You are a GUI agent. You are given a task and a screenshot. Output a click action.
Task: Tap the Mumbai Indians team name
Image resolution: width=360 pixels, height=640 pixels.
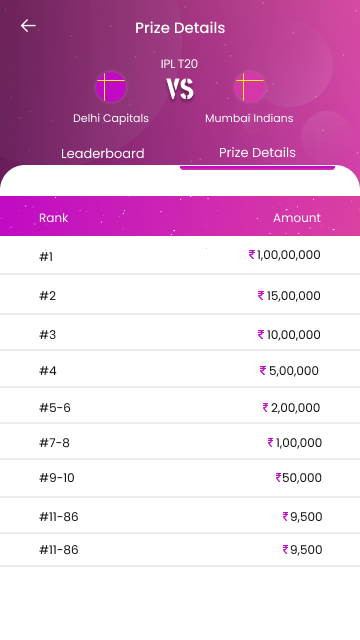click(249, 118)
